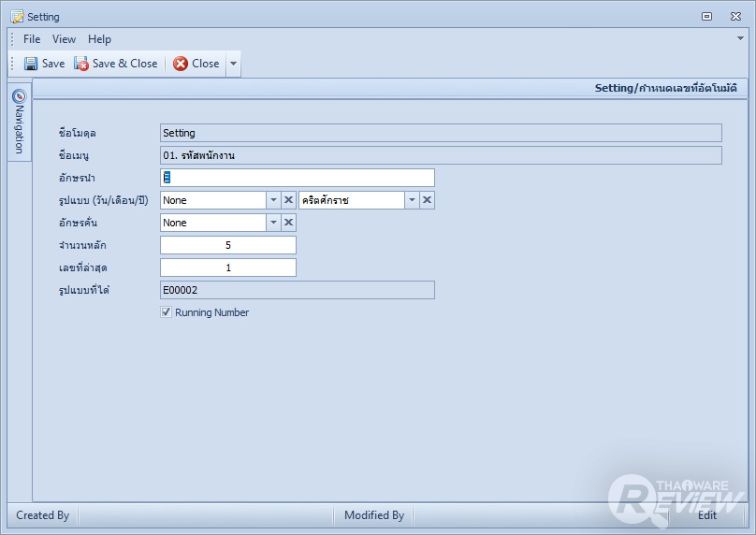Click the Save button label
This screenshot has height=535, width=756.
pyautogui.click(x=53, y=64)
